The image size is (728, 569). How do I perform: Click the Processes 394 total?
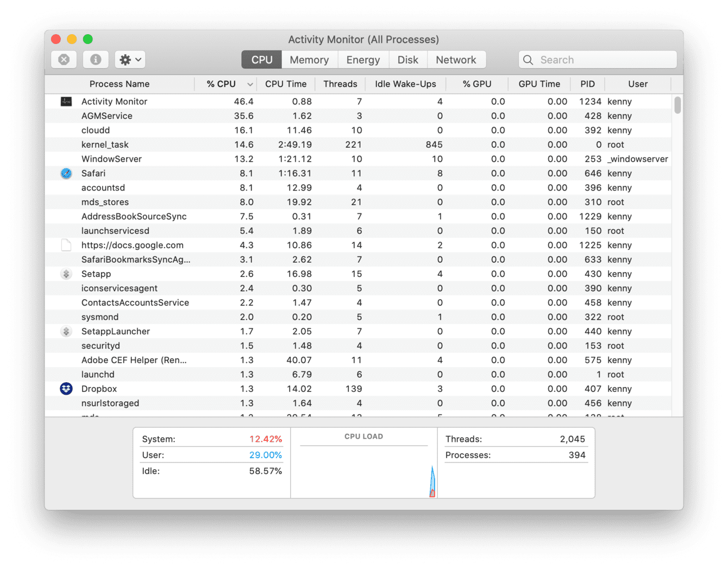[577, 456]
